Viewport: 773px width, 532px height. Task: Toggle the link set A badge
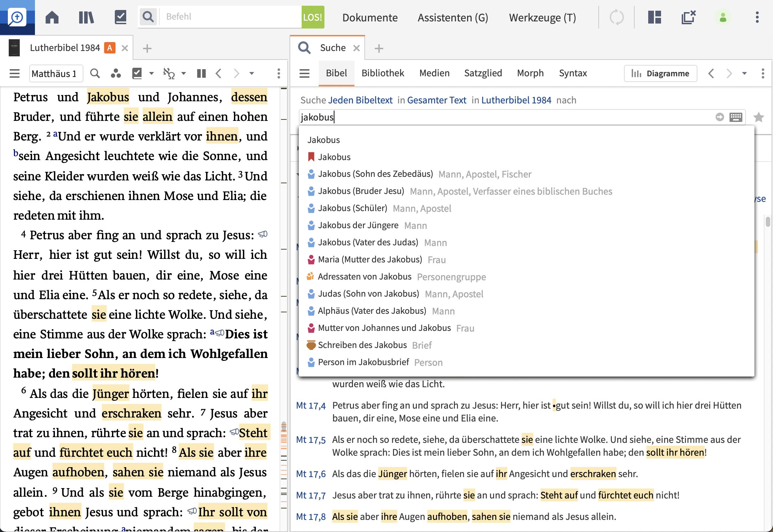[110, 48]
